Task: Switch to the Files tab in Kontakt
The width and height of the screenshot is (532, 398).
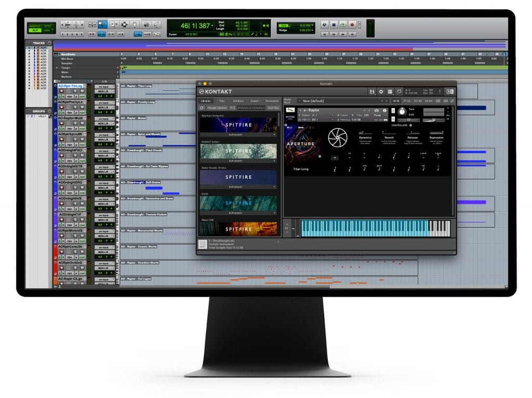Action: [222, 101]
